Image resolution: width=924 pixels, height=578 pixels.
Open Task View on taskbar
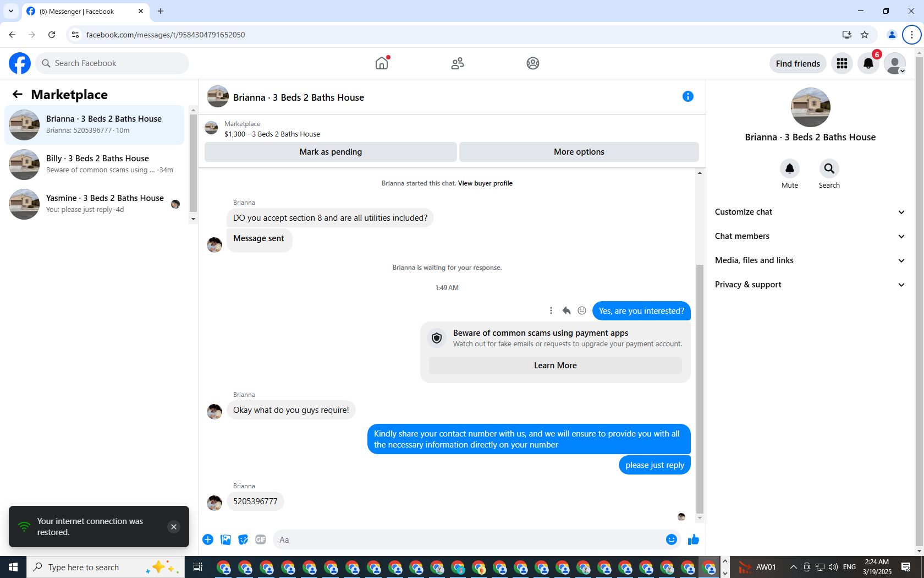click(198, 567)
